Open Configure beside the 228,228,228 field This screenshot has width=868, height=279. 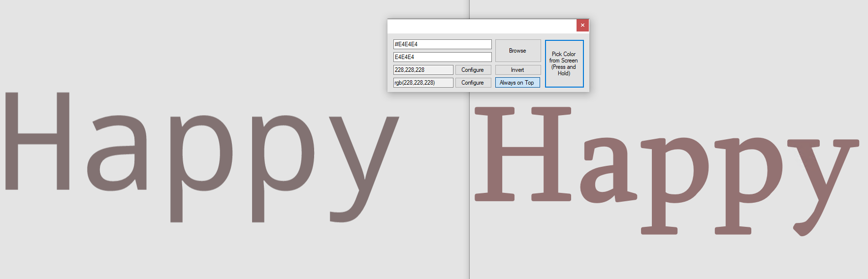point(473,70)
